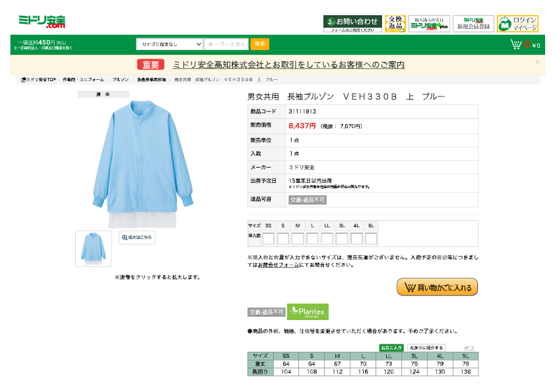This screenshot has width=555, height=392.
Task: View the shopping cart icon in header
Action: pyautogui.click(x=516, y=45)
